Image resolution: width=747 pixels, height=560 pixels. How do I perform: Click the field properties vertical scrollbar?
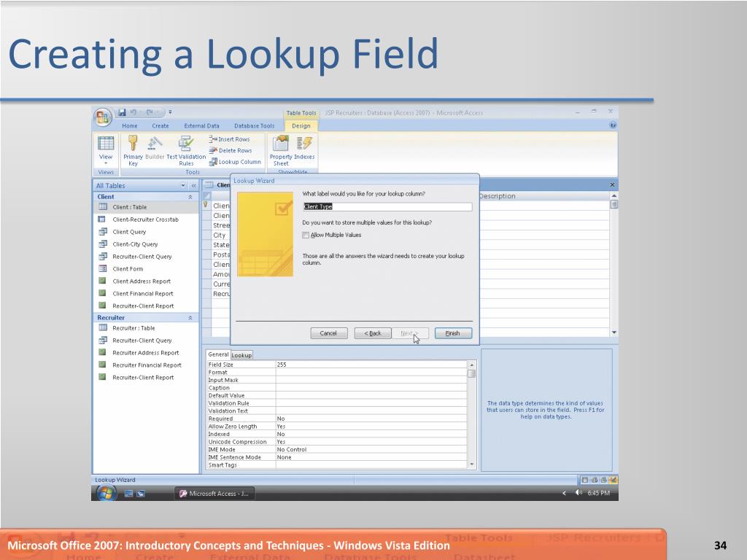point(472,414)
